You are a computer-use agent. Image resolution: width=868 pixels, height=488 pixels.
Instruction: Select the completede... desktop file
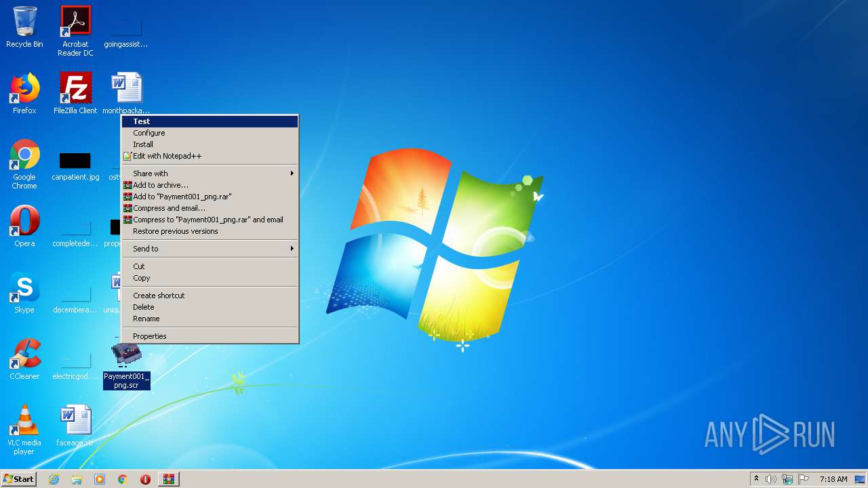[75, 233]
